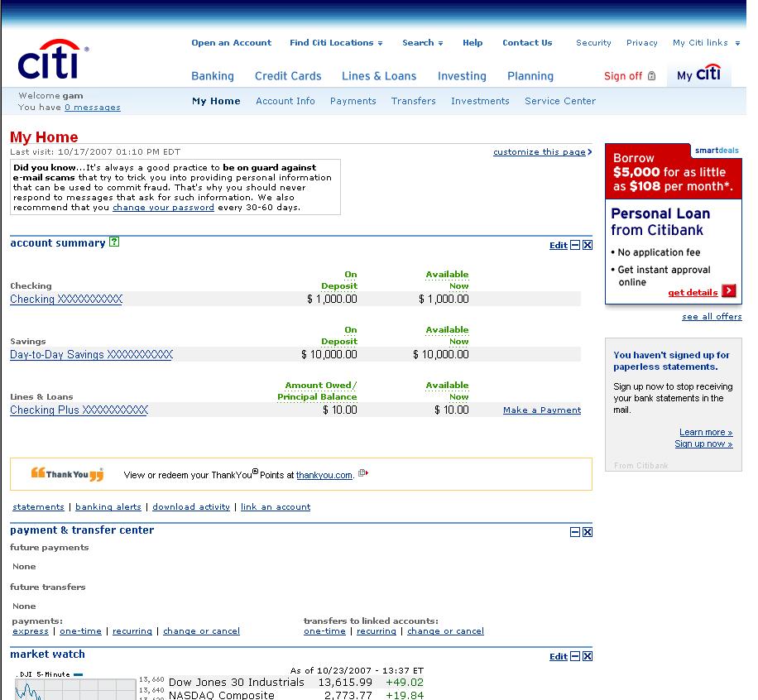
Task: Open the Investing menu
Action: tap(462, 76)
